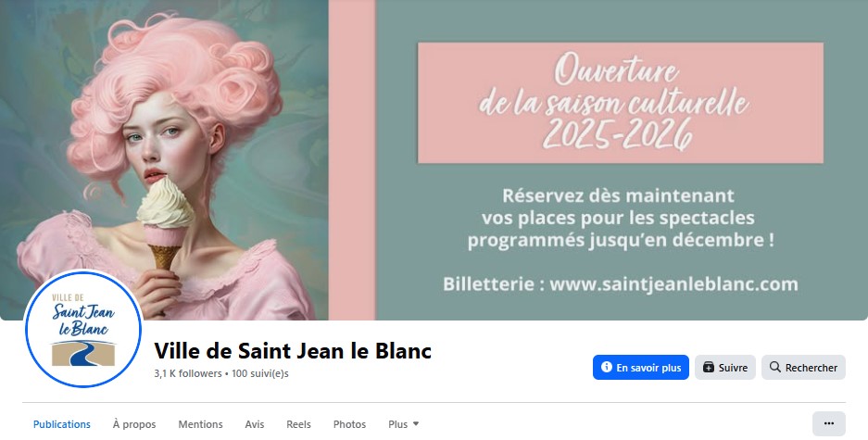The width and height of the screenshot is (868, 440).
Task: Click the Suivre follow icon
Action: click(x=709, y=367)
